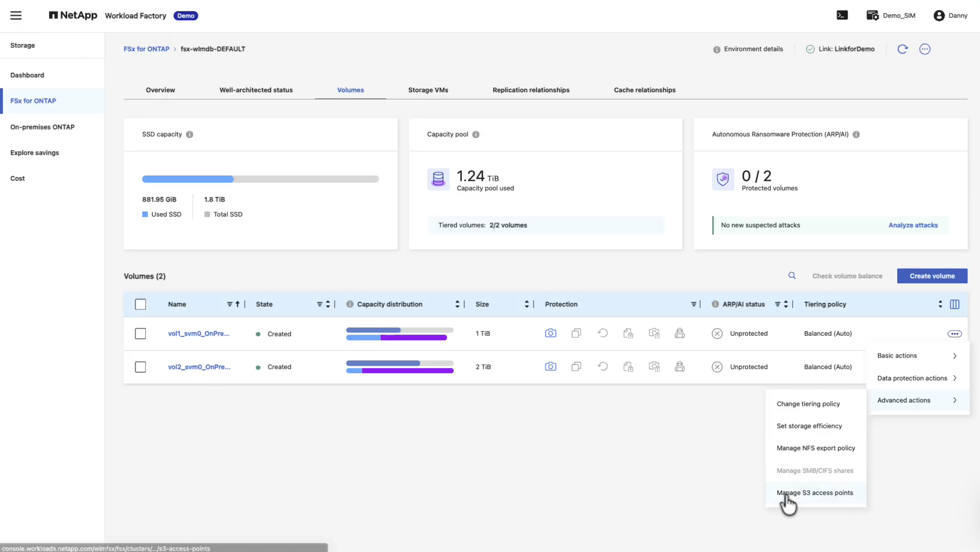
Task: Click the snapshot camera icon for vol1
Action: click(550, 334)
